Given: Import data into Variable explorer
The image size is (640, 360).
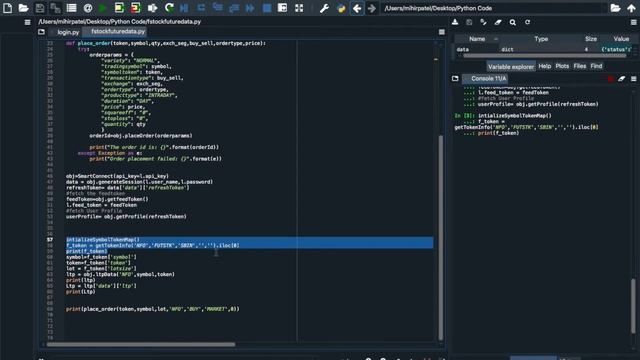Looking at the screenshot, I should [x=455, y=22].
